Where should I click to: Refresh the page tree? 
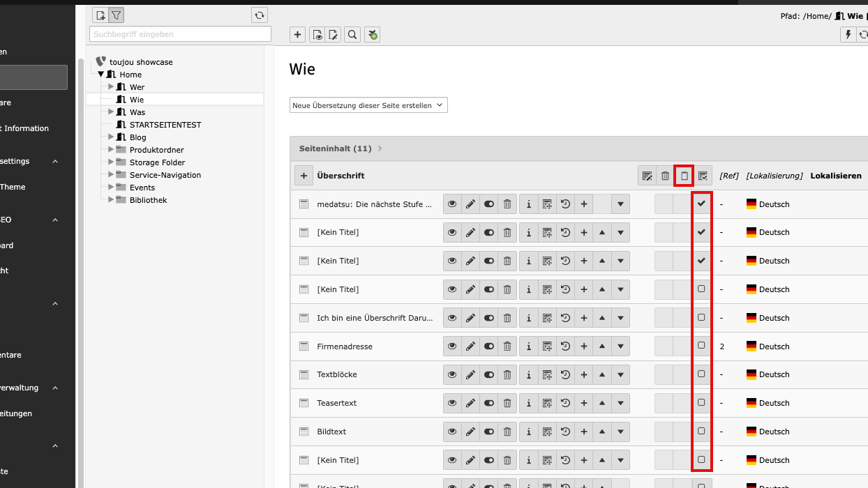(x=260, y=15)
